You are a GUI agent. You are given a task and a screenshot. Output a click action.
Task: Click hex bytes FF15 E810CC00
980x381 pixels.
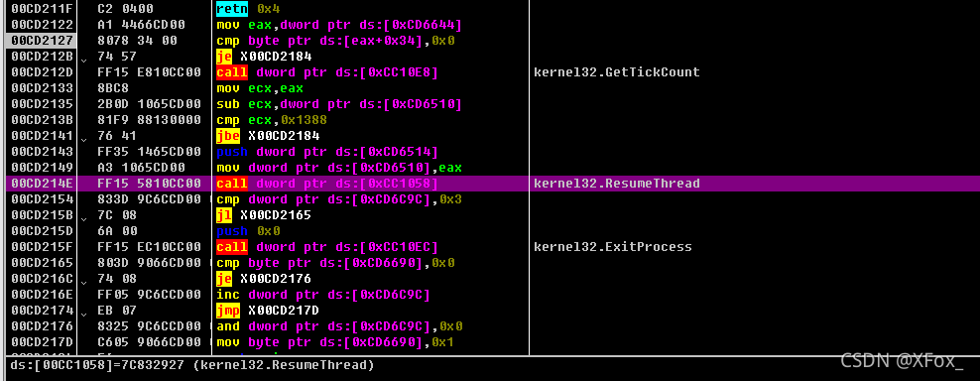pyautogui.click(x=150, y=72)
